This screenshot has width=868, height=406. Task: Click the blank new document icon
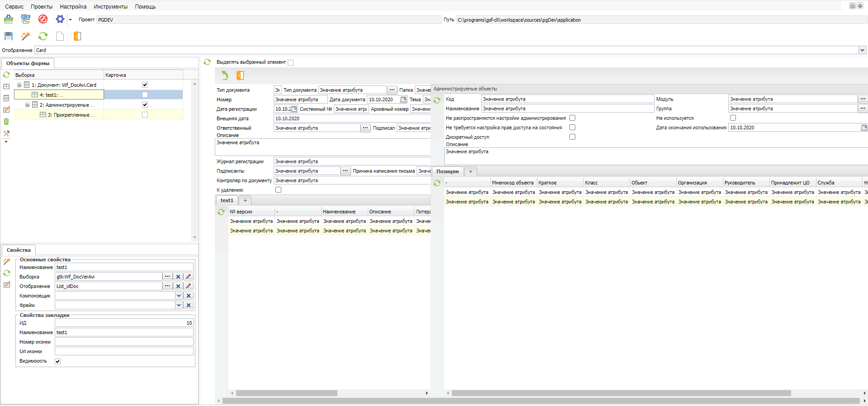pos(60,36)
